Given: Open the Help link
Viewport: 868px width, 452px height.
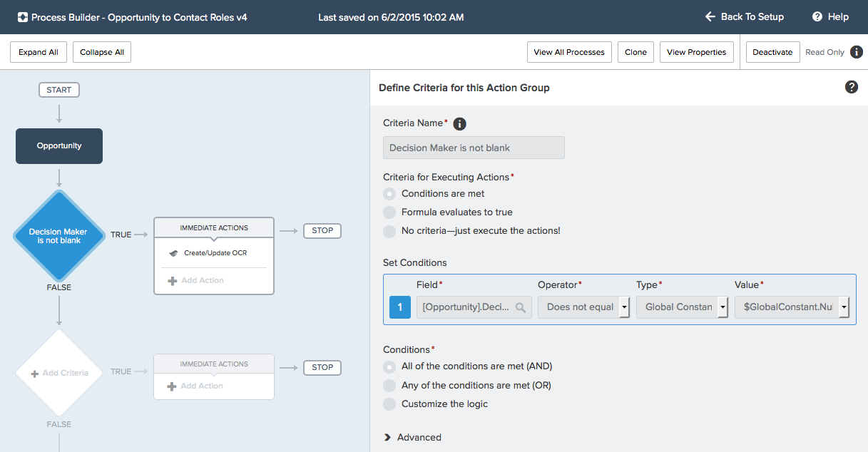Looking at the screenshot, I should [x=831, y=16].
